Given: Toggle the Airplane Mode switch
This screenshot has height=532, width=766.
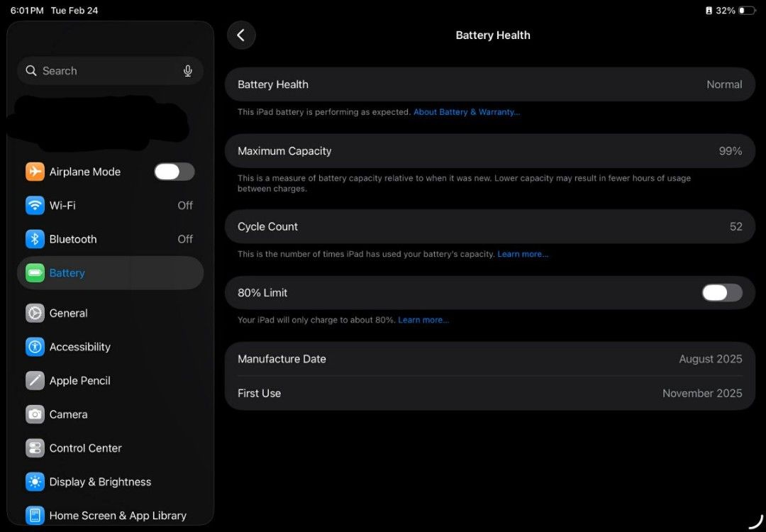Looking at the screenshot, I should [174, 172].
